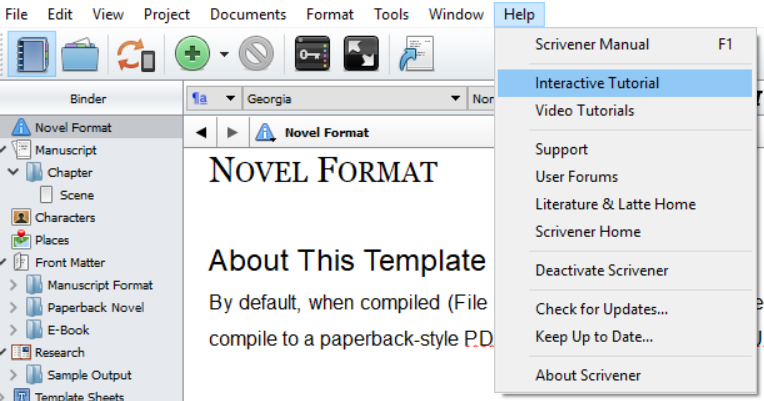The width and height of the screenshot is (764, 401).
Task: Open the Format menu
Action: 330,14
